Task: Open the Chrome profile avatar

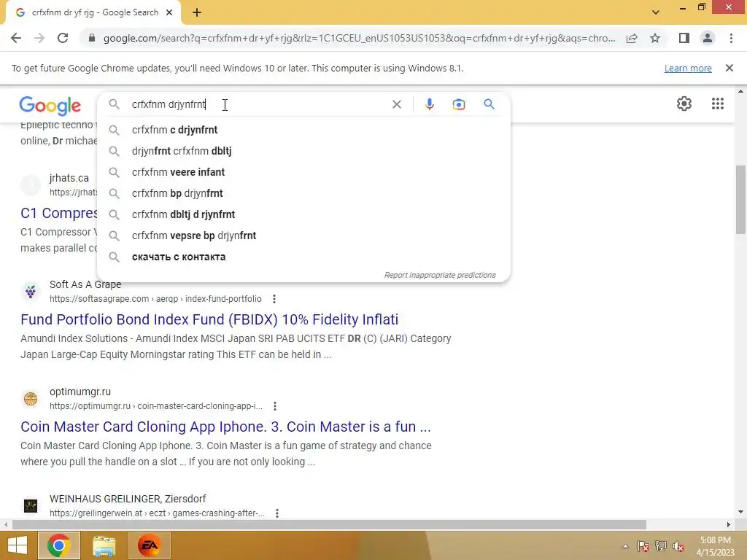Action: click(x=708, y=38)
